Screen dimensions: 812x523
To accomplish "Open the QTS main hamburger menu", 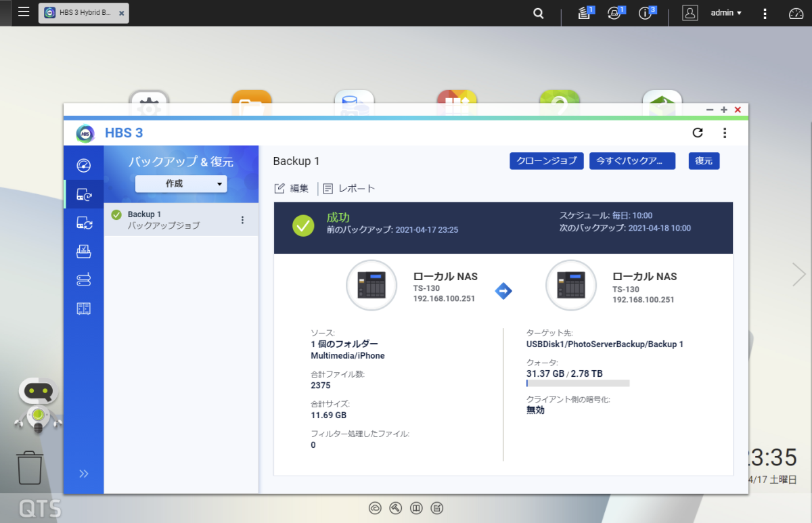I will [x=24, y=12].
